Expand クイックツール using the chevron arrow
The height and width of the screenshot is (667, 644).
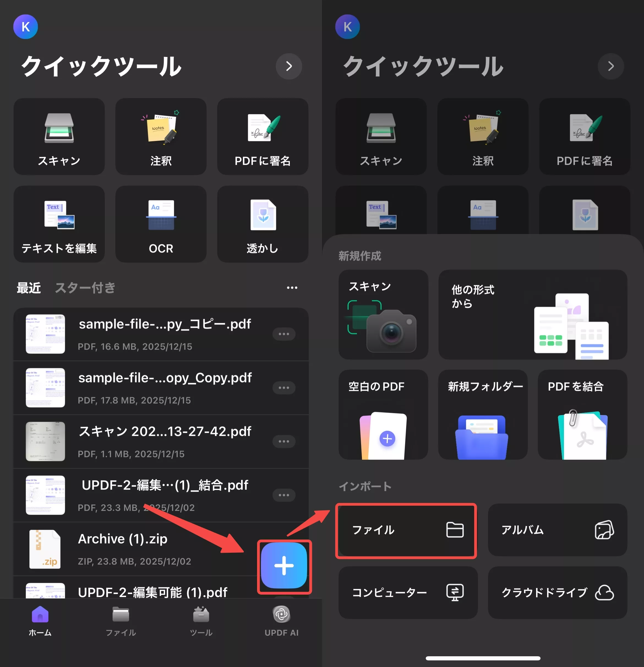[x=289, y=67]
